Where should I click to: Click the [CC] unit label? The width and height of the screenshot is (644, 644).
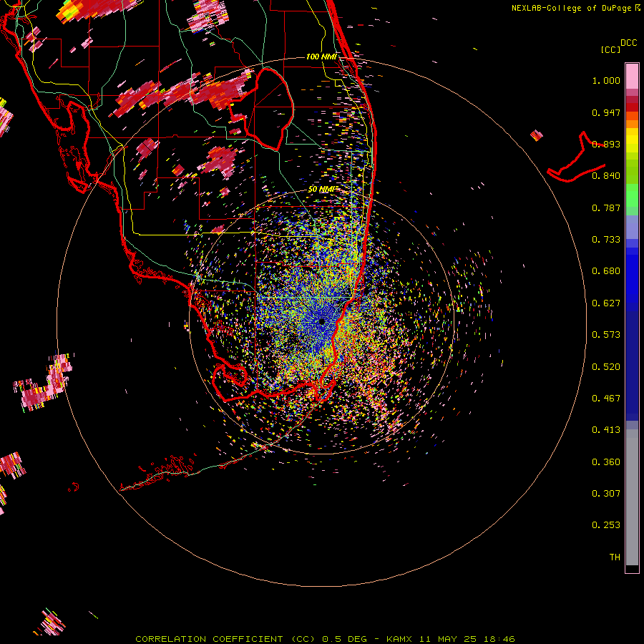pyautogui.click(x=610, y=49)
